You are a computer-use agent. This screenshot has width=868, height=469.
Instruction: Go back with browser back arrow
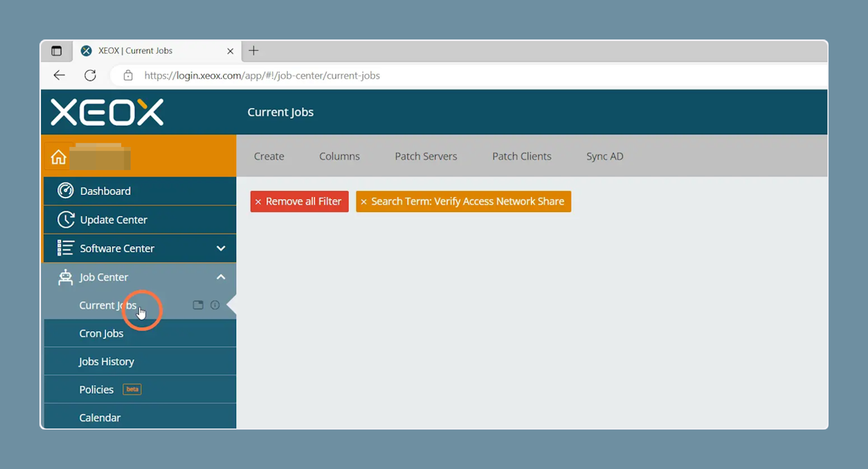coord(59,75)
